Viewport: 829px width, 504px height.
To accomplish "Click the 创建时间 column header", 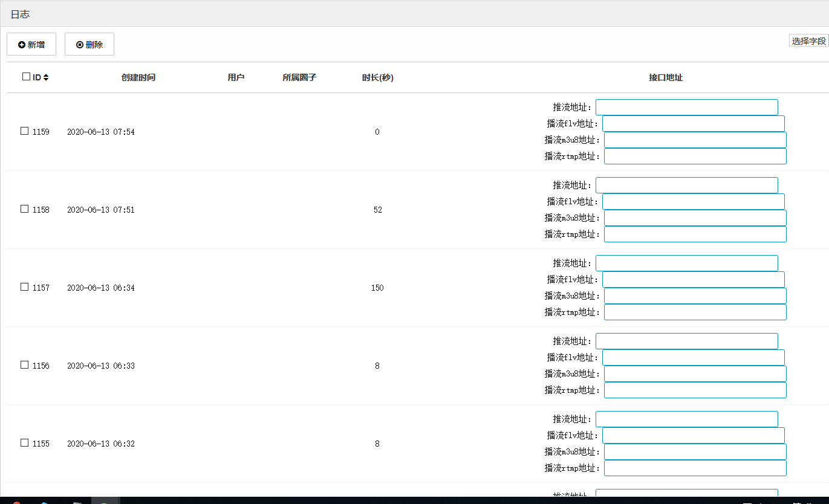I will [x=138, y=77].
